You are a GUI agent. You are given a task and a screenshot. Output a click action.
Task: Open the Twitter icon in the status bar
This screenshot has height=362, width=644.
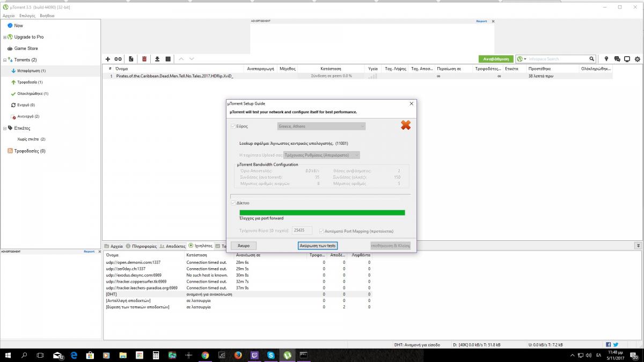(616, 344)
